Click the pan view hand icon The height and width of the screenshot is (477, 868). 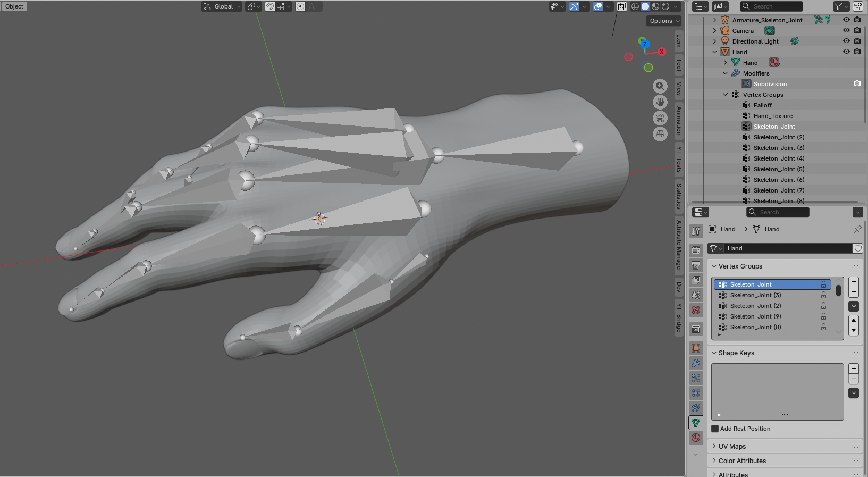pos(660,102)
